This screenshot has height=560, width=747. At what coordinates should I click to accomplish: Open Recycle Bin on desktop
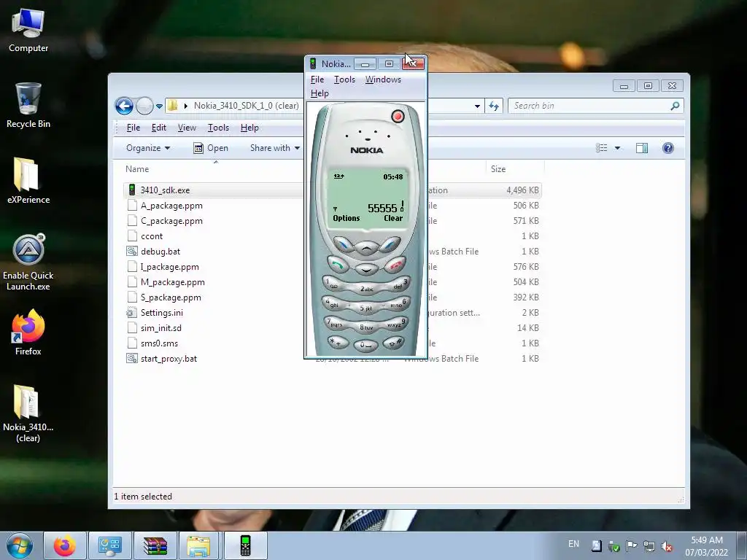[x=28, y=105]
